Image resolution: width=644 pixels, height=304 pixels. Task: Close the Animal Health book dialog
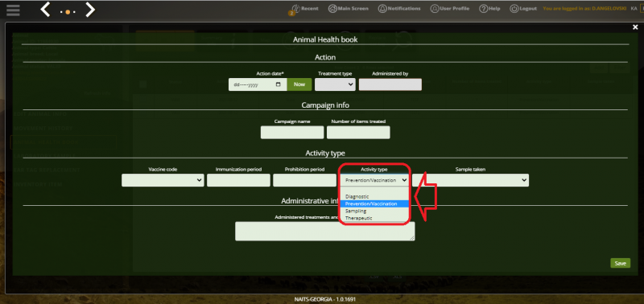click(x=635, y=27)
